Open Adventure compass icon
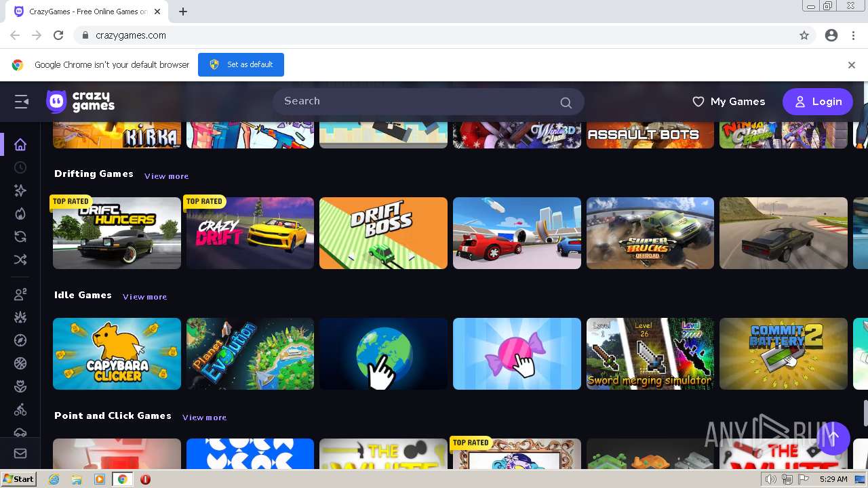The height and width of the screenshot is (488, 868). point(20,340)
